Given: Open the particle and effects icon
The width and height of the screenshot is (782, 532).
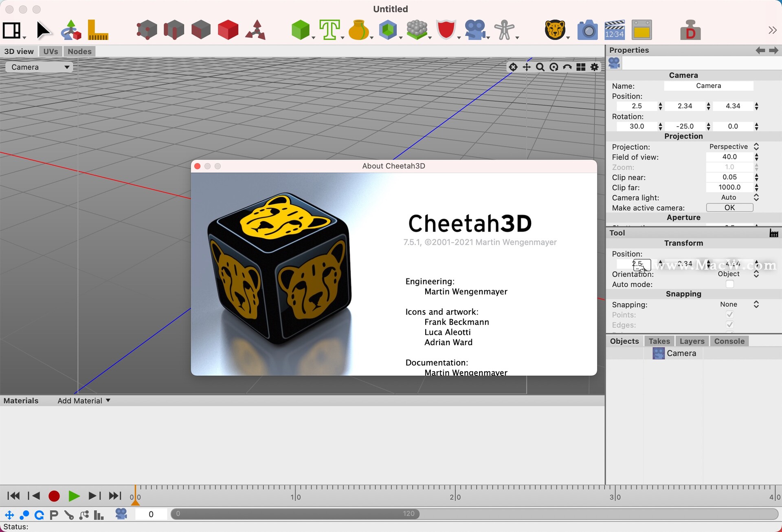Looking at the screenshot, I should point(417,30).
